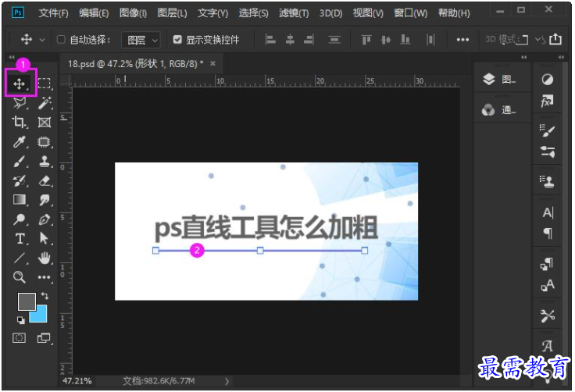This screenshot has width=575, height=392.
Task: Open more align options three dots
Action: (x=462, y=40)
